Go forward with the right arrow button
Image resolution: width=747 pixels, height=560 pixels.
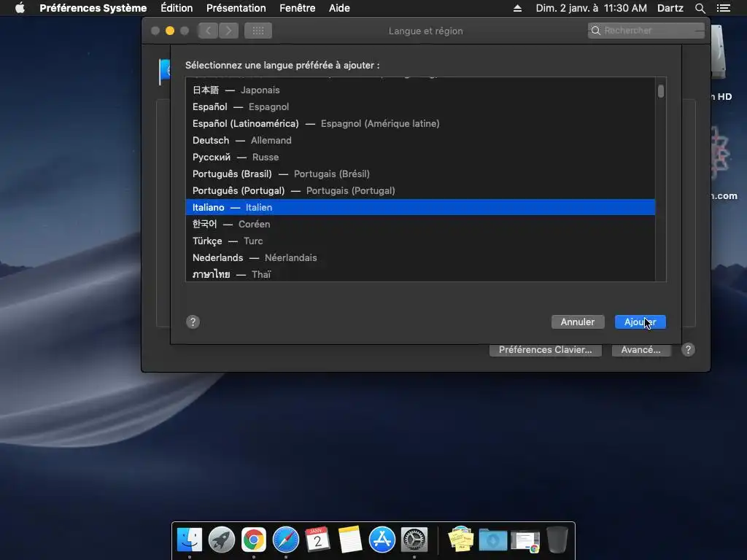228,31
